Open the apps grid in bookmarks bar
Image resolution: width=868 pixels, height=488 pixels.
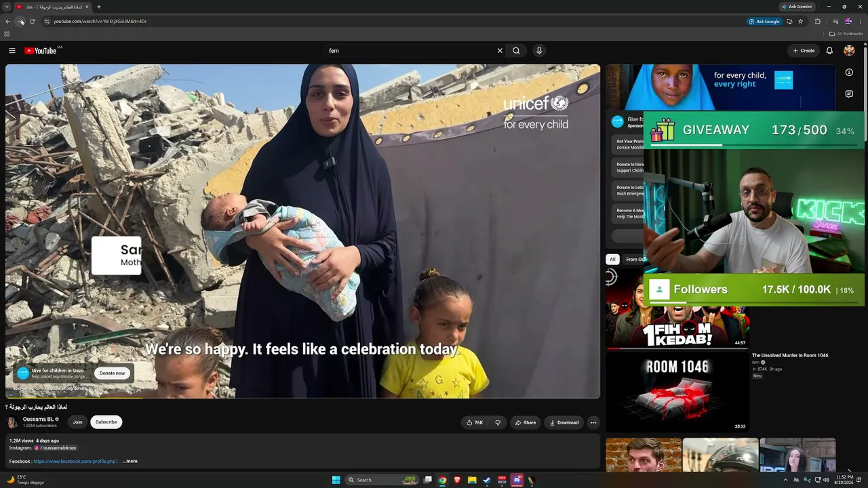7,34
